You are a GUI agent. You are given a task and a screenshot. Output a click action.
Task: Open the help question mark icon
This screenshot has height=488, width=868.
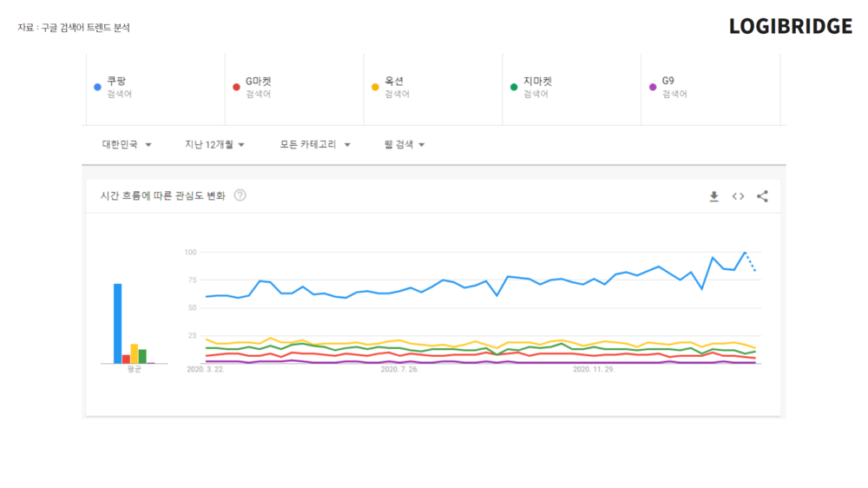240,195
